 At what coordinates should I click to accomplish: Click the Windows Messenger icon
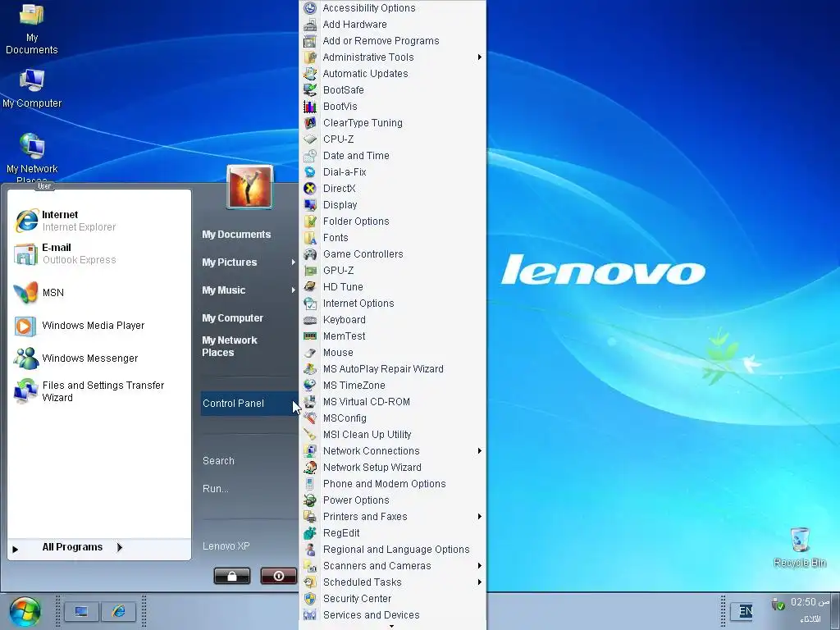(25, 358)
